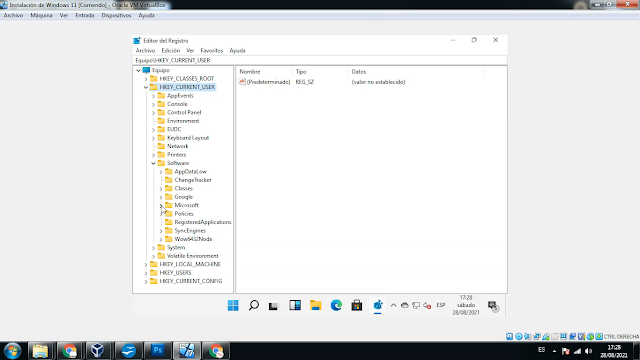Click the host ES language indicator
Screen dimensions: 640x360
542,350
